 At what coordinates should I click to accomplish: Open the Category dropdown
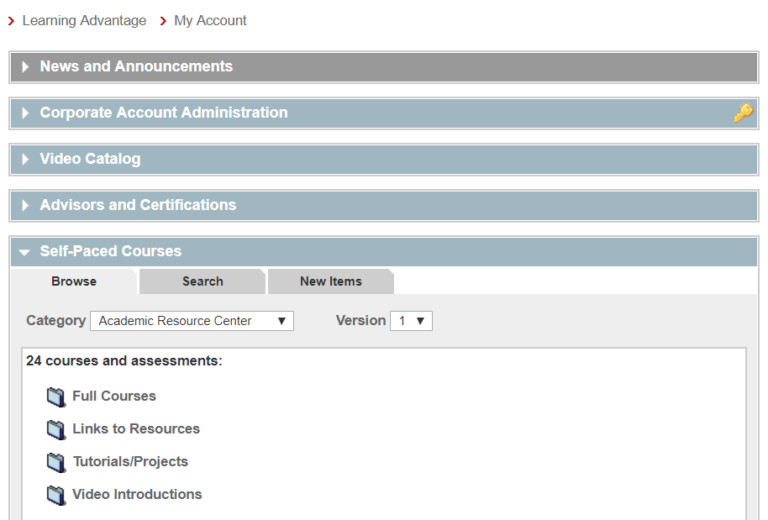[x=192, y=321]
